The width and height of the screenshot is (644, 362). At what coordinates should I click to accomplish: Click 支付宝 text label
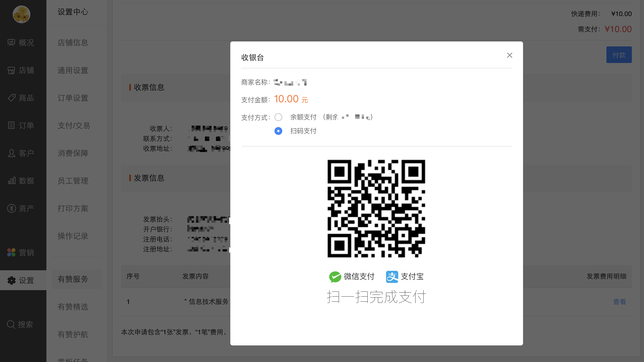(412, 277)
